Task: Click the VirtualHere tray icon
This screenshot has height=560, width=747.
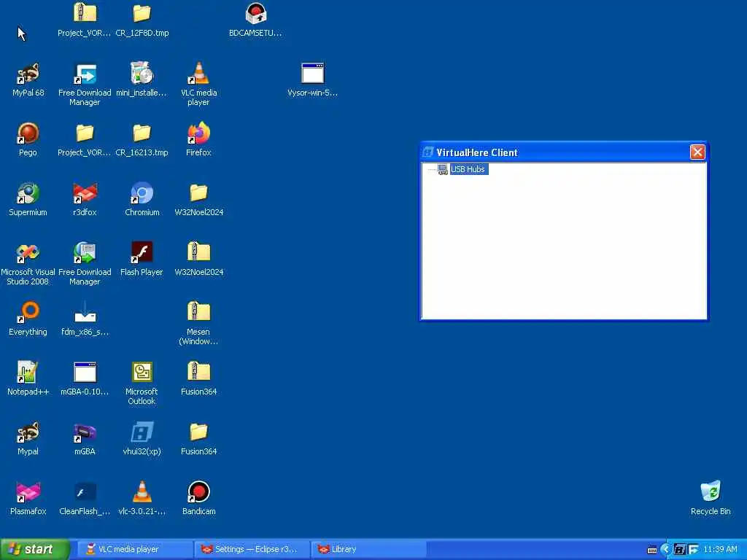Action: [680, 550]
